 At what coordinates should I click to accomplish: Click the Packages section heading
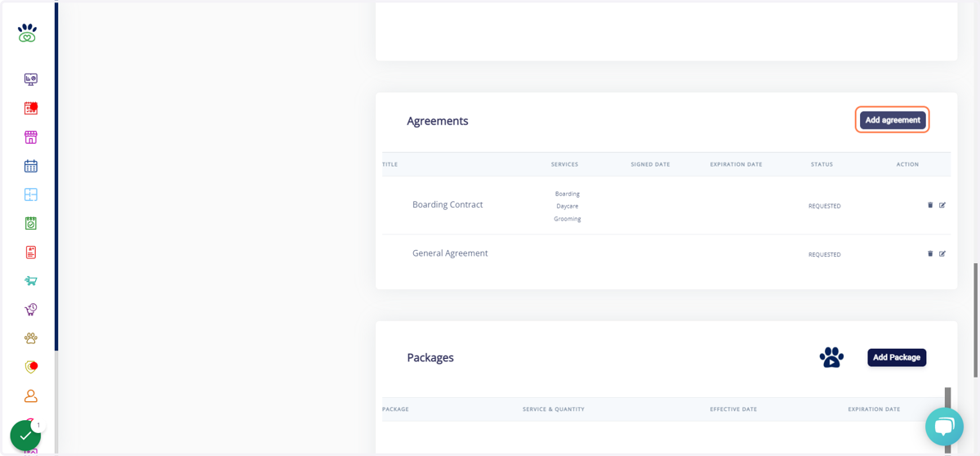(430, 358)
